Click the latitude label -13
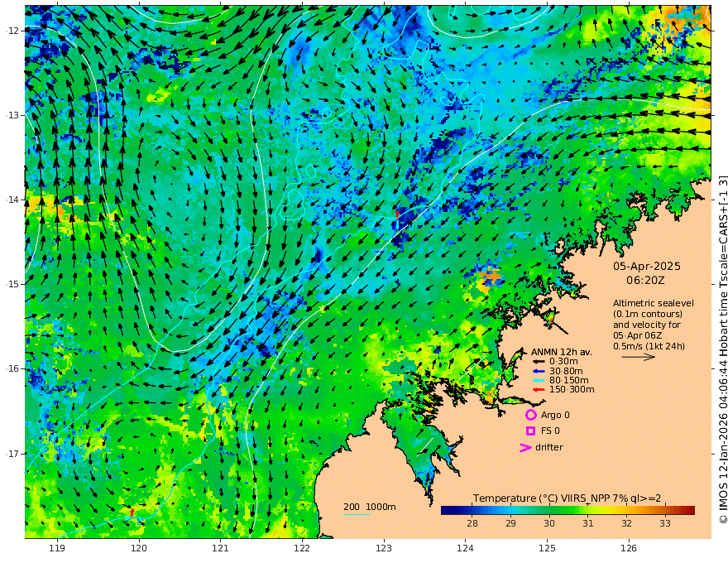This screenshot has width=728, height=563. [12, 115]
